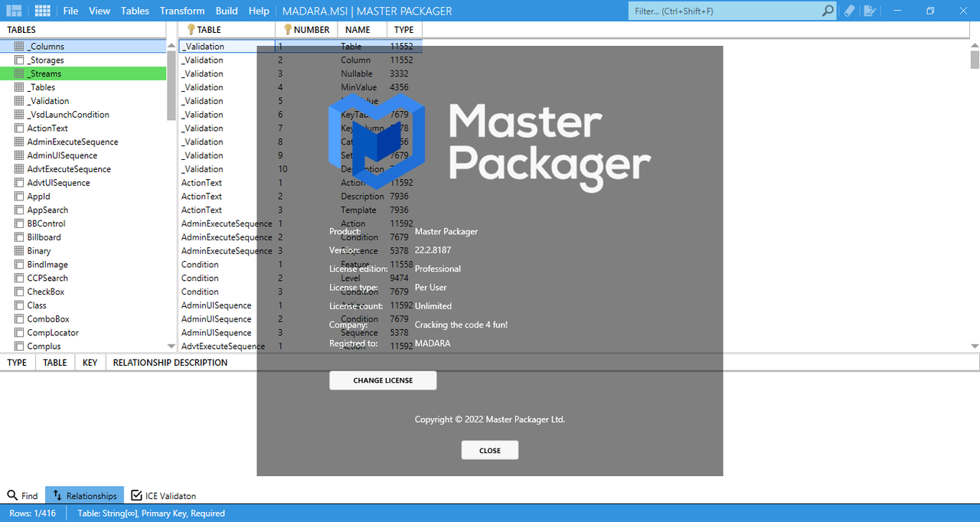Image resolution: width=980 pixels, height=522 pixels.
Task: Minimize the Master Packager window
Action: tap(897, 11)
